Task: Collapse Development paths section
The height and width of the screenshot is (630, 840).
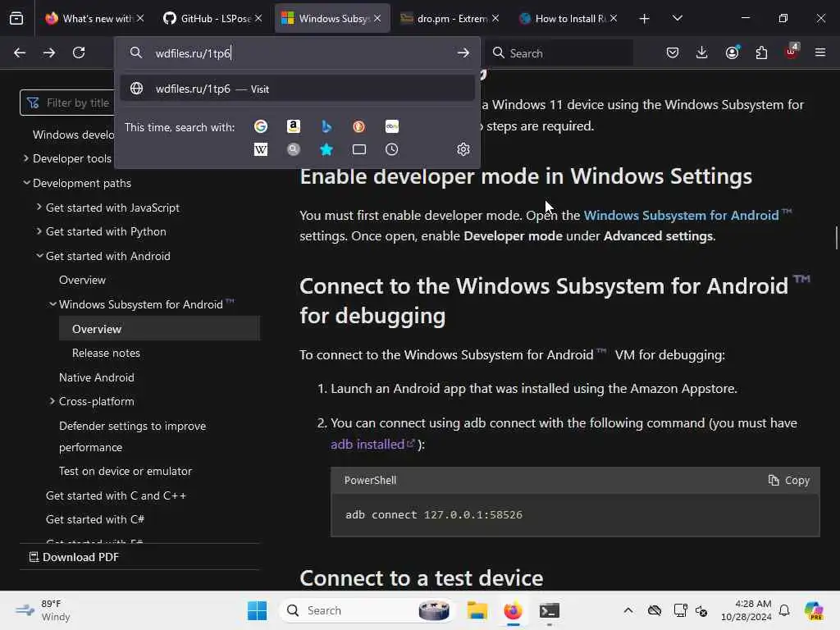Action: click(x=25, y=183)
